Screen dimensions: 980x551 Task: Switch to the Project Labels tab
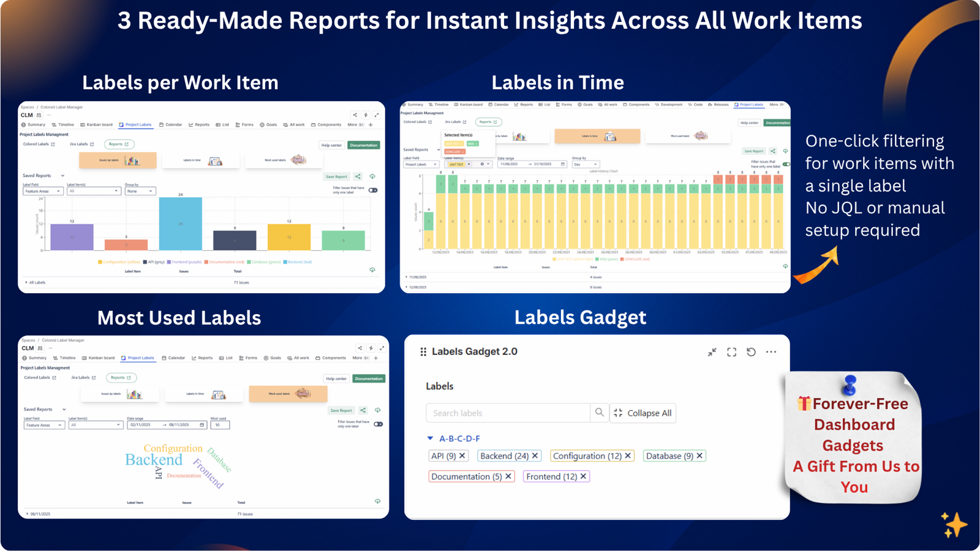pos(135,124)
